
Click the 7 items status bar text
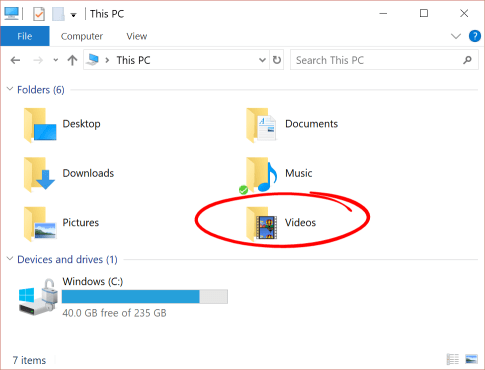(29, 360)
